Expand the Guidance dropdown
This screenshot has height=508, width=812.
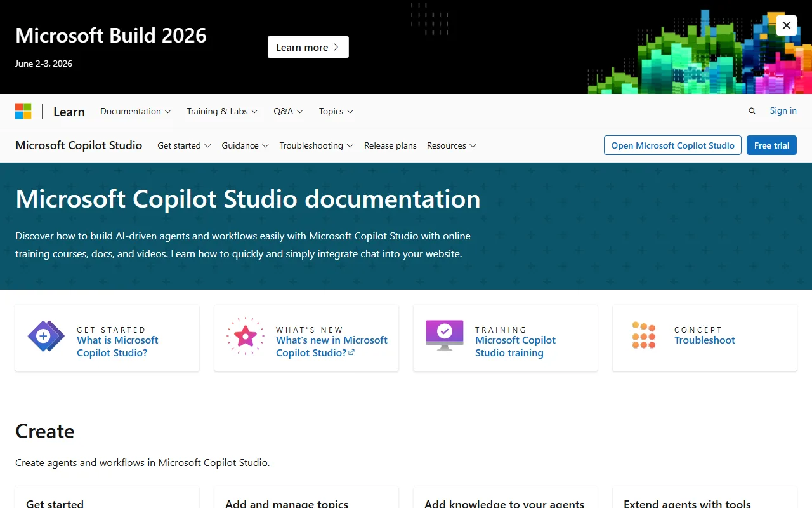(246, 145)
